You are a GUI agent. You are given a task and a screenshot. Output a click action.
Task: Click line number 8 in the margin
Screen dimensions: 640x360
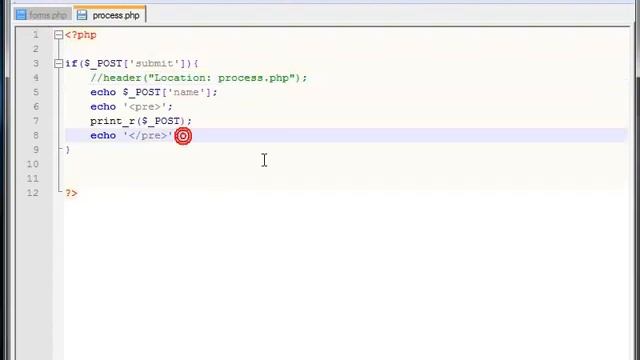click(36, 136)
